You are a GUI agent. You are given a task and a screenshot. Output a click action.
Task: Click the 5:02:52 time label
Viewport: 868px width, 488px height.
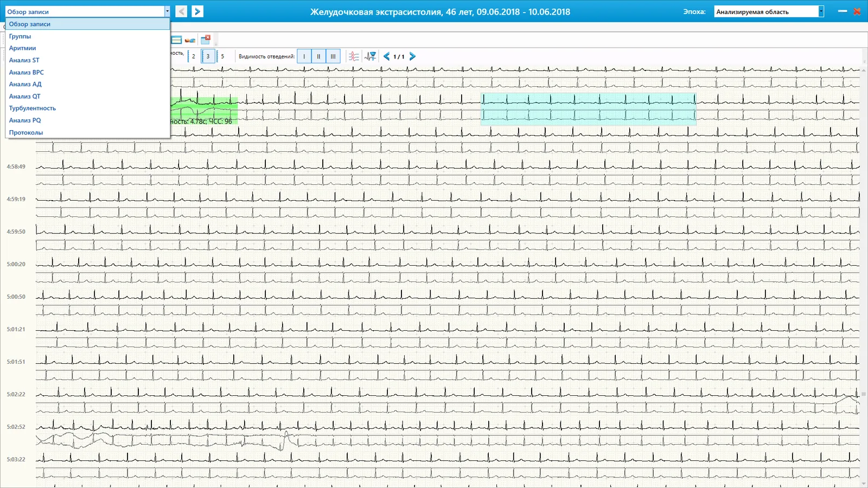coord(16,427)
